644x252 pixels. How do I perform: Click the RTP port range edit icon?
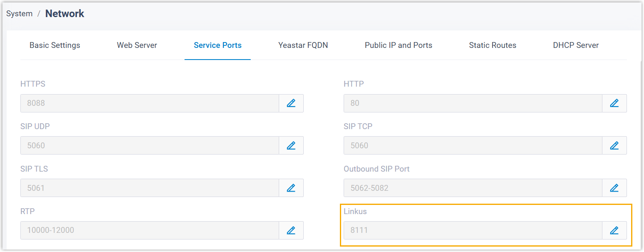click(291, 230)
